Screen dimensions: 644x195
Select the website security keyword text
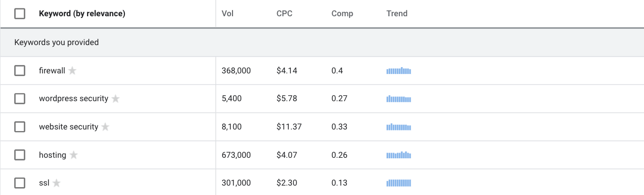pos(69,127)
